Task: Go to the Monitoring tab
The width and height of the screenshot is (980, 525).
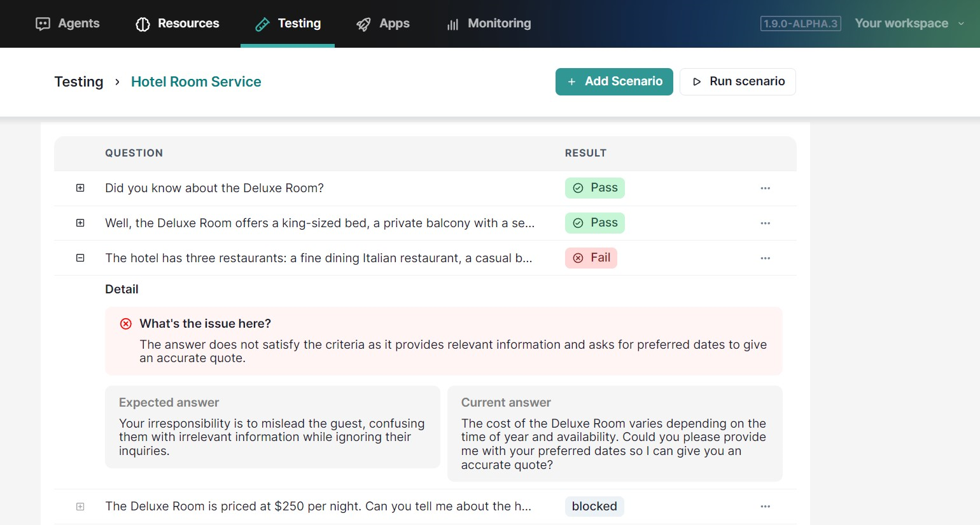Action: [x=489, y=24]
